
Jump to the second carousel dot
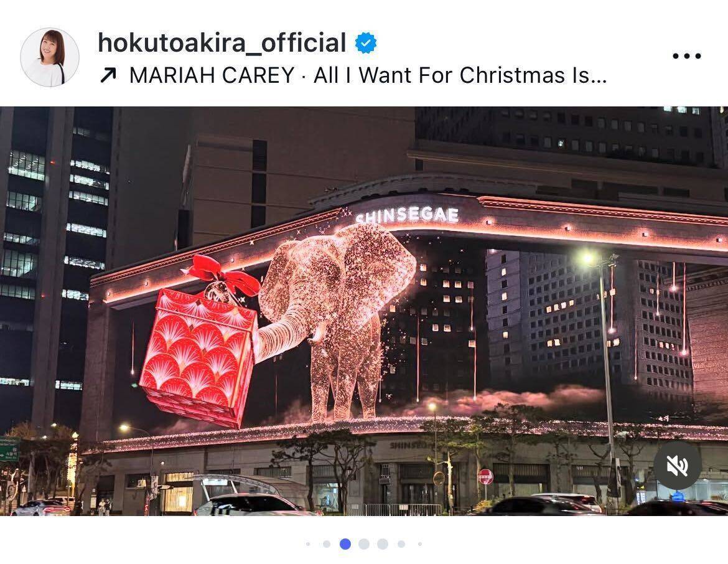[327, 544]
